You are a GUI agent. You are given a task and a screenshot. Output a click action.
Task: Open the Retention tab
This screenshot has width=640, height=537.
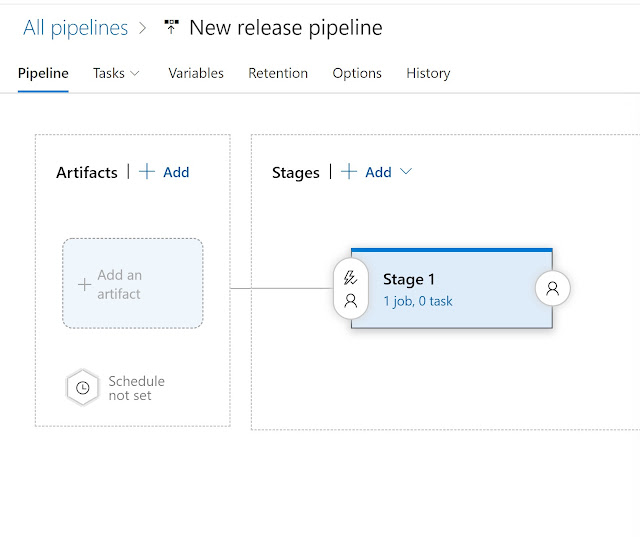[x=278, y=73]
